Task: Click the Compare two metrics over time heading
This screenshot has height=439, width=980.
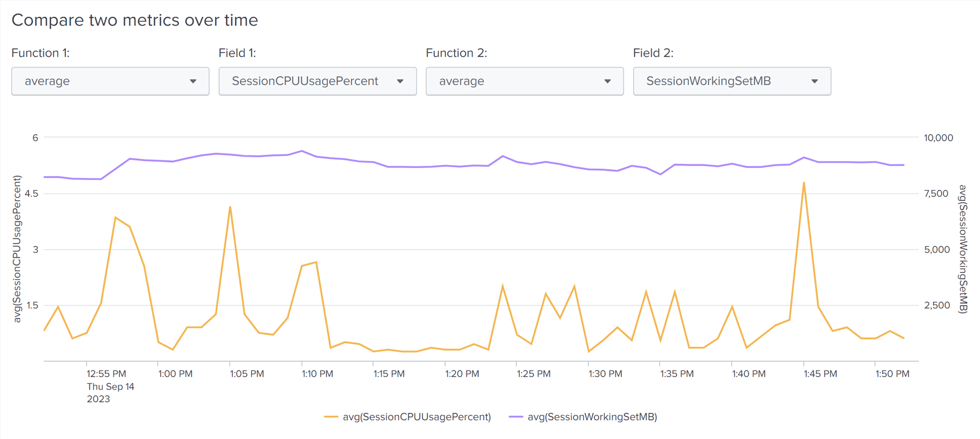Action: [135, 20]
